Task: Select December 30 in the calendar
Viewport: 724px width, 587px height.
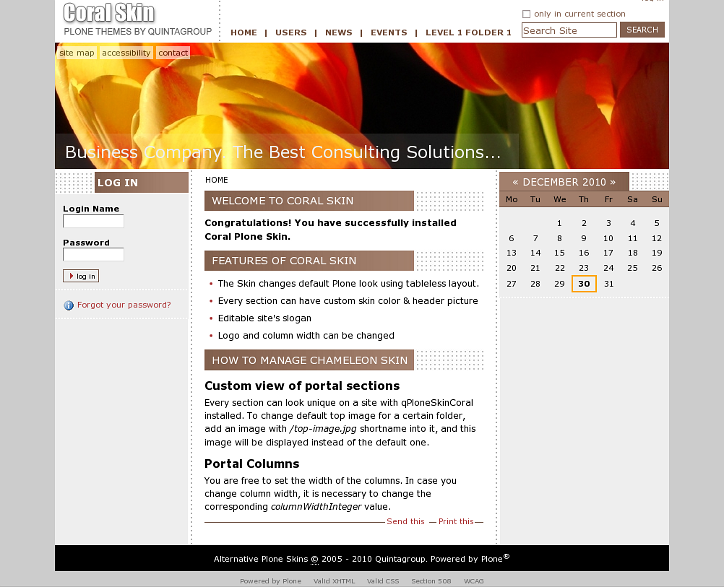Action: tap(584, 284)
